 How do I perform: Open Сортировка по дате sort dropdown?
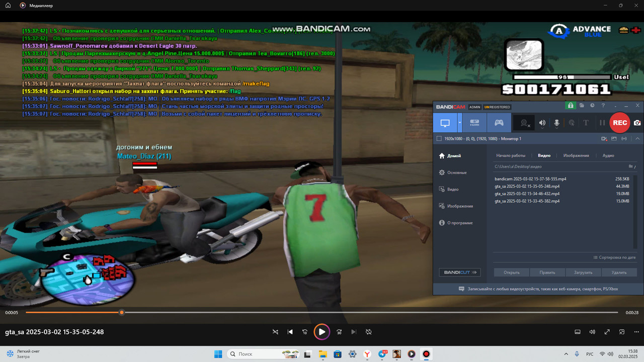click(615, 257)
